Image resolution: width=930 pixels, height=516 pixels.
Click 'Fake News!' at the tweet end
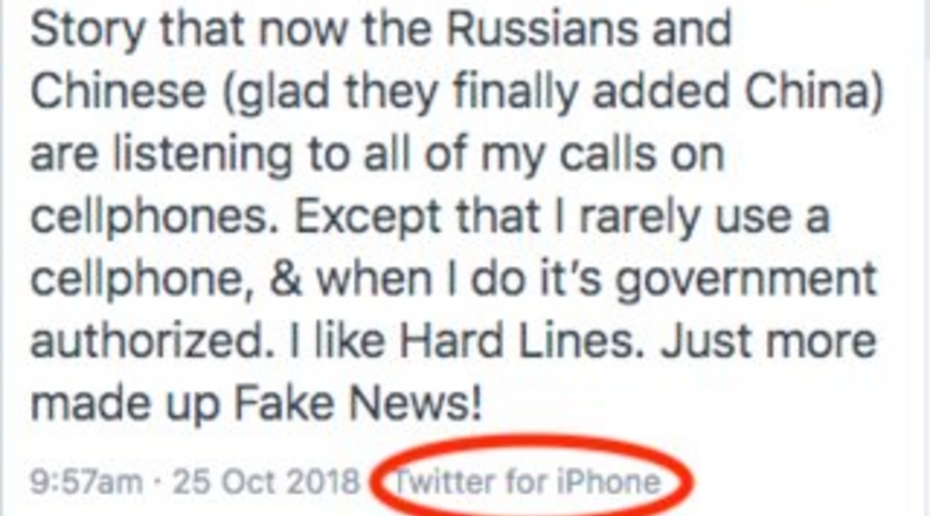point(358,403)
